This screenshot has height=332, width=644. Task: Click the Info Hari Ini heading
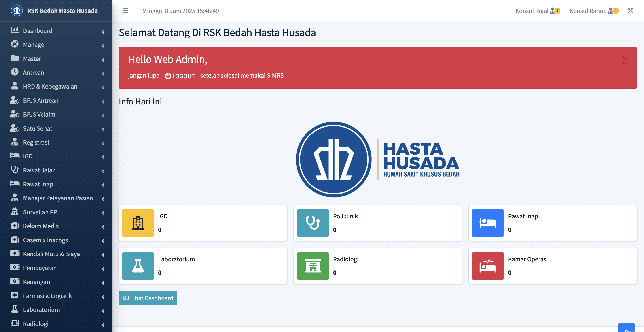coord(140,101)
